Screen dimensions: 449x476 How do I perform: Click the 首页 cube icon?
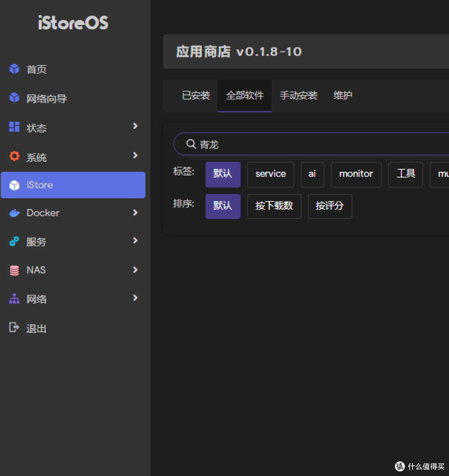coord(14,69)
